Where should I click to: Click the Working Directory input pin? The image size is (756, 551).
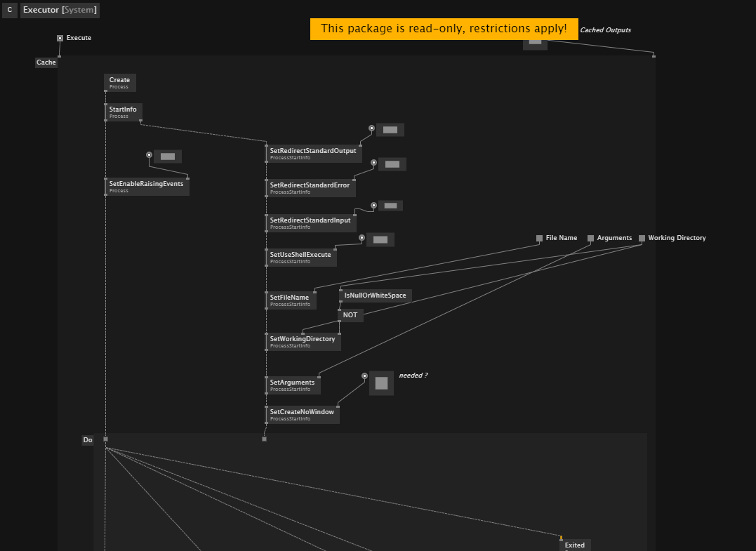coord(642,238)
